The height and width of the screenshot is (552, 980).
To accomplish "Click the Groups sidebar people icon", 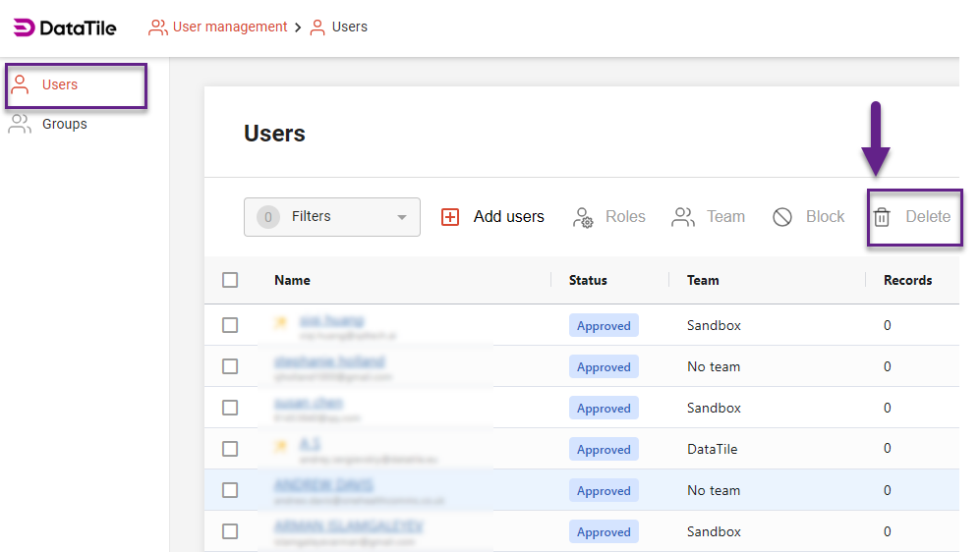I will pyautogui.click(x=20, y=124).
